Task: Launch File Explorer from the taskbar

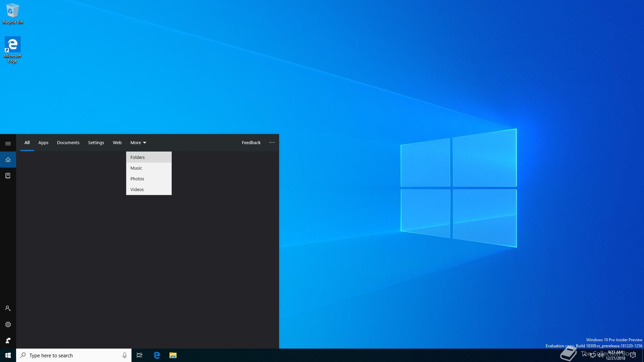Action: click(x=173, y=355)
